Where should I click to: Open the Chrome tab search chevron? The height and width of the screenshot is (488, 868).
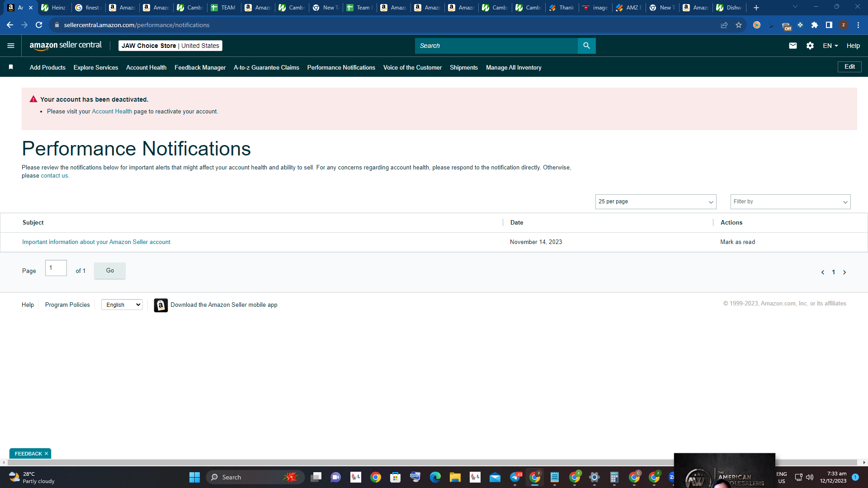pos(795,7)
